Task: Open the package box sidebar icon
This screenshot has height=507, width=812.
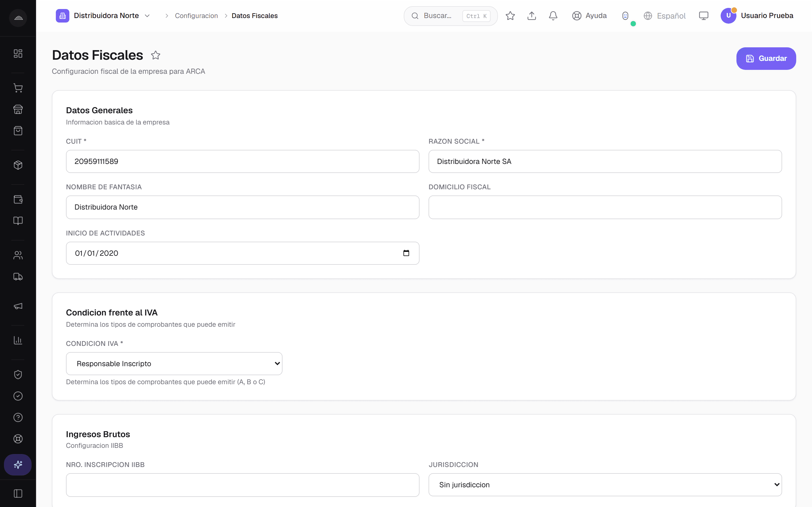Action: pos(18,165)
